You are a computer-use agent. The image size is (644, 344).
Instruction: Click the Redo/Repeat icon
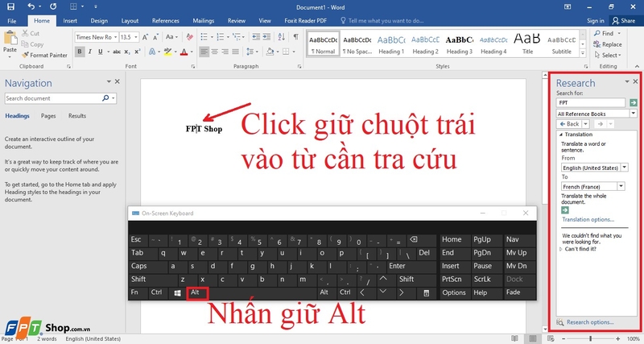click(x=53, y=6)
